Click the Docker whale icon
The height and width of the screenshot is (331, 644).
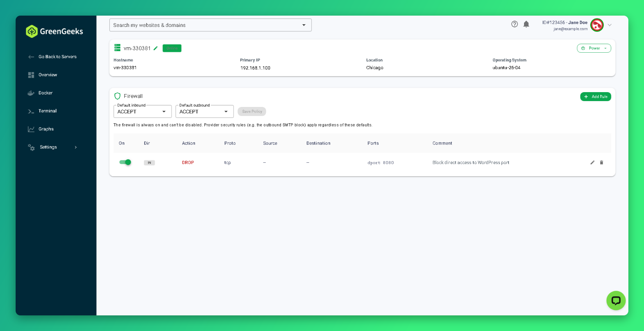pos(31,93)
